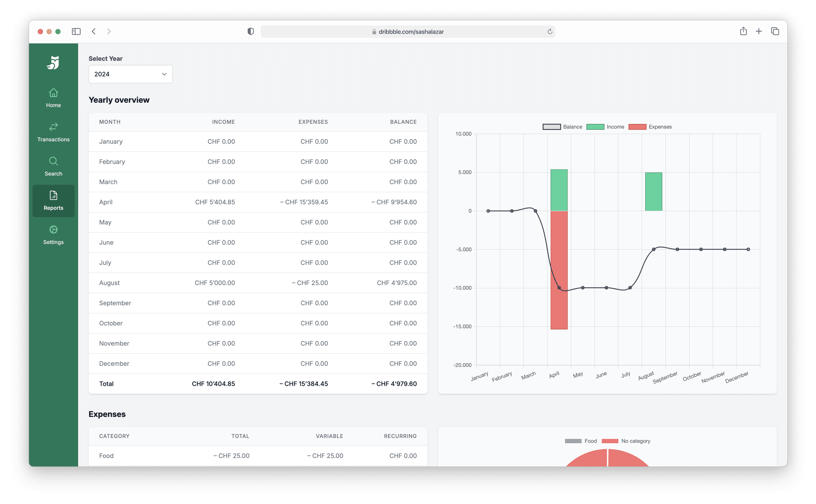Select the Reports sidebar item
Viewport: 816px width, 504px height.
tap(53, 201)
